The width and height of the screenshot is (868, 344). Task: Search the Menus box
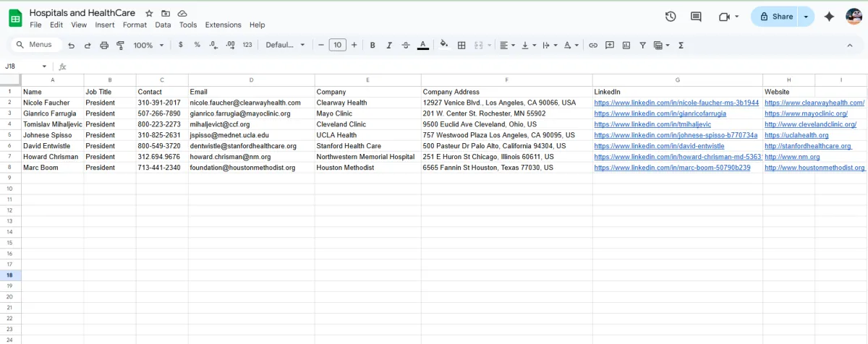point(35,45)
